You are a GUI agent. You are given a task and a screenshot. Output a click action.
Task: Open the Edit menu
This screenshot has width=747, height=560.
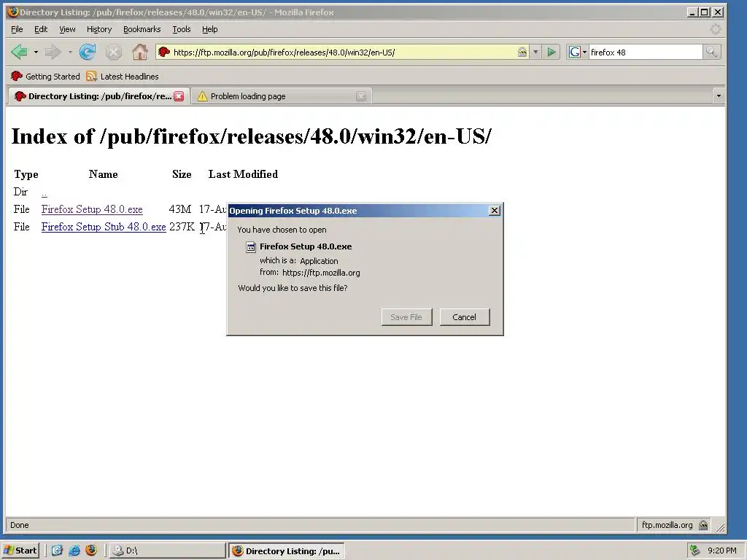click(41, 29)
